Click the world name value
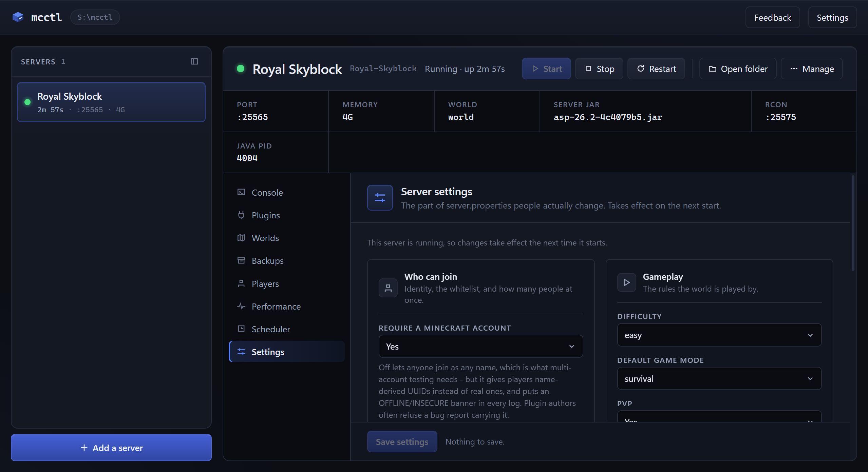The image size is (868, 472). pyautogui.click(x=461, y=117)
